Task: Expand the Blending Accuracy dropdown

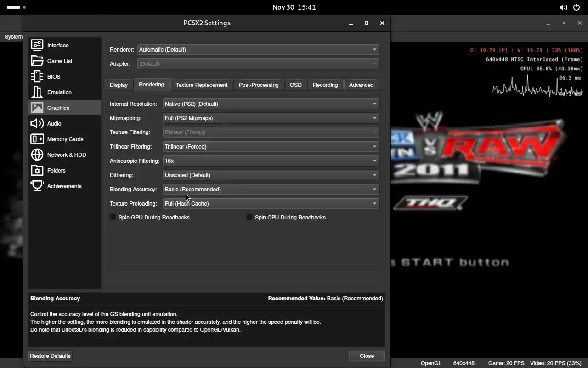Action: coord(271,189)
